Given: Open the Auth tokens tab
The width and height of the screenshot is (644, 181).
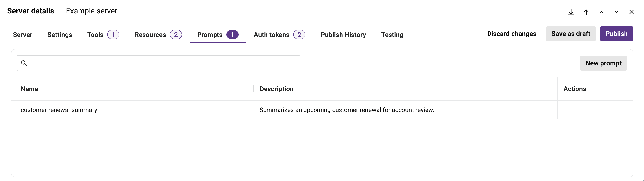Looking at the screenshot, I should click(x=279, y=35).
